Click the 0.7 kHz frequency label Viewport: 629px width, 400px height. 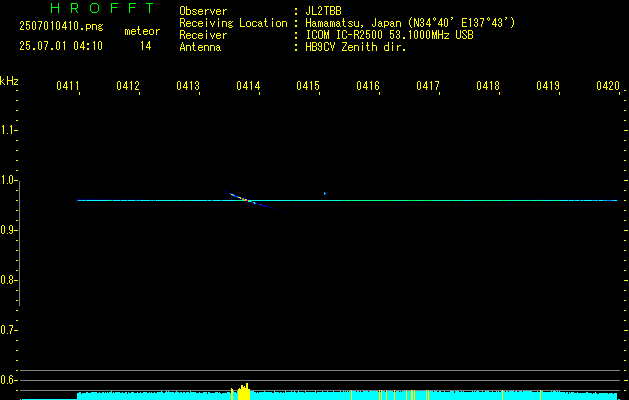[x=8, y=330]
